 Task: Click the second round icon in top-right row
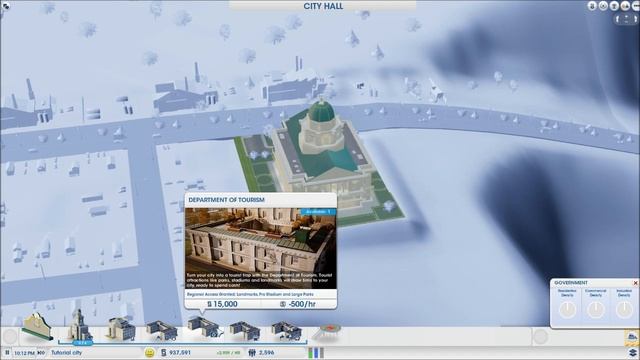(x=603, y=6)
